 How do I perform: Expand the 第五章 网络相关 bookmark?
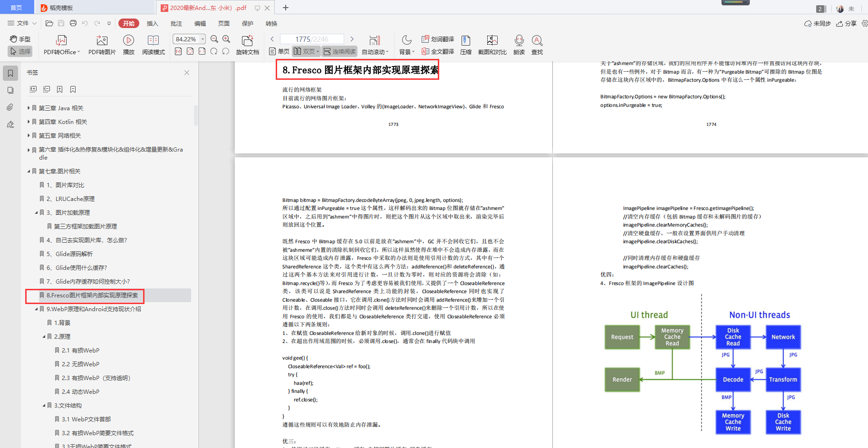click(x=29, y=135)
